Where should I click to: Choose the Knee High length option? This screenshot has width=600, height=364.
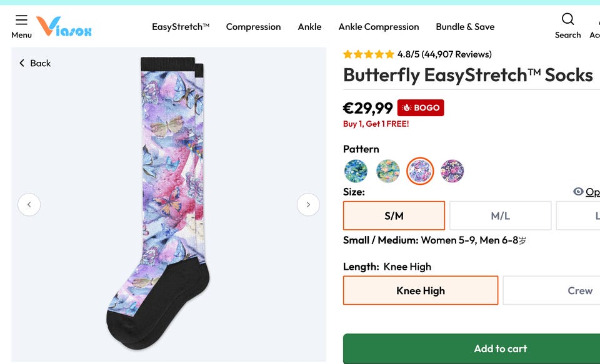tap(421, 290)
